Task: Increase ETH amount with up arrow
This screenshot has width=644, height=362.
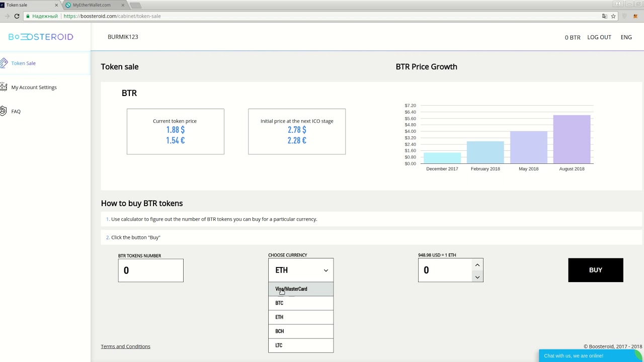Action: coord(477,265)
